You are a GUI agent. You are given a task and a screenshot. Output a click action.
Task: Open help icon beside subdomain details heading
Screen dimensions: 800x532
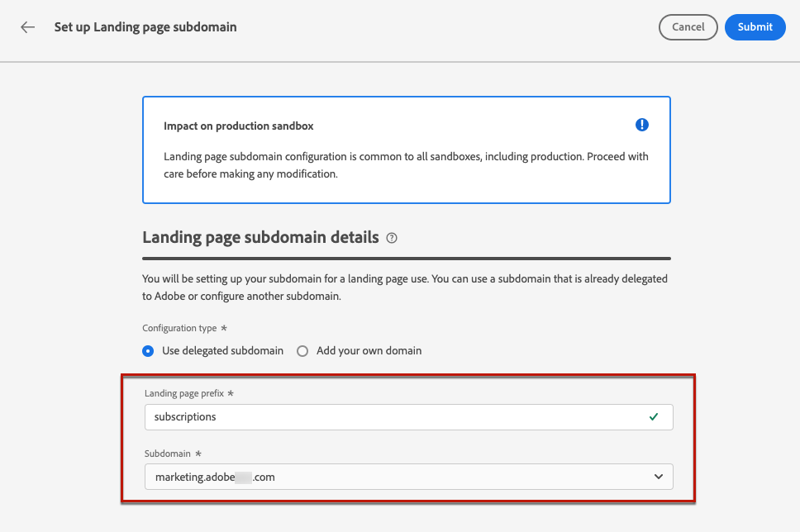tap(392, 238)
